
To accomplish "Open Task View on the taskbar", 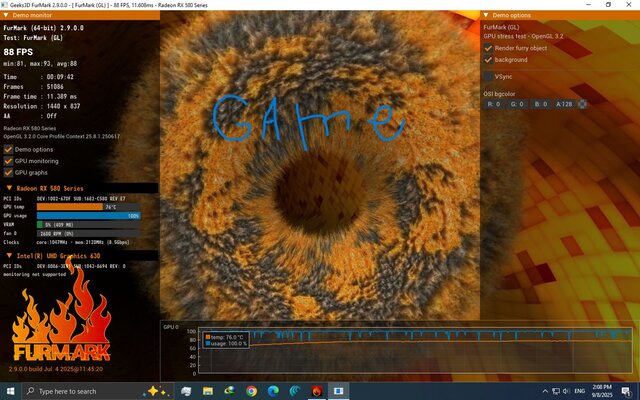I will point(186,391).
